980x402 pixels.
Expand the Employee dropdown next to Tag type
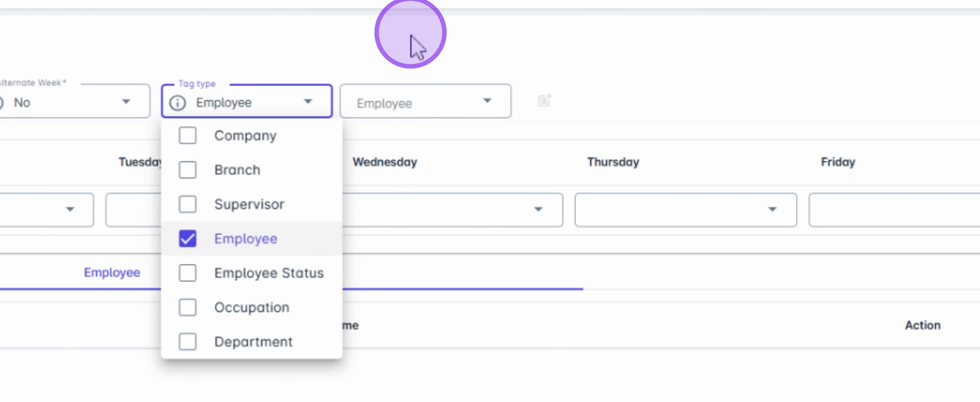(x=487, y=101)
